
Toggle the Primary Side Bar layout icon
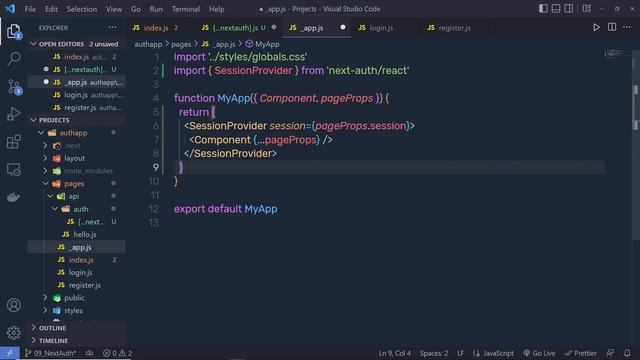point(543,9)
